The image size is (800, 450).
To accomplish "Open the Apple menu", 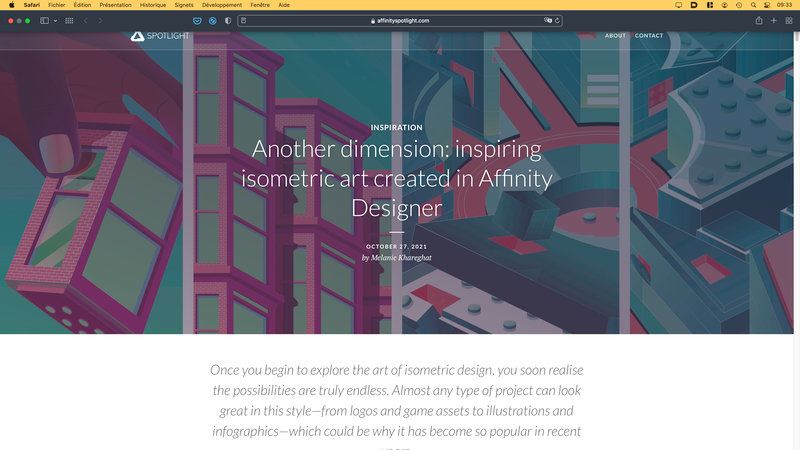I will (11, 5).
